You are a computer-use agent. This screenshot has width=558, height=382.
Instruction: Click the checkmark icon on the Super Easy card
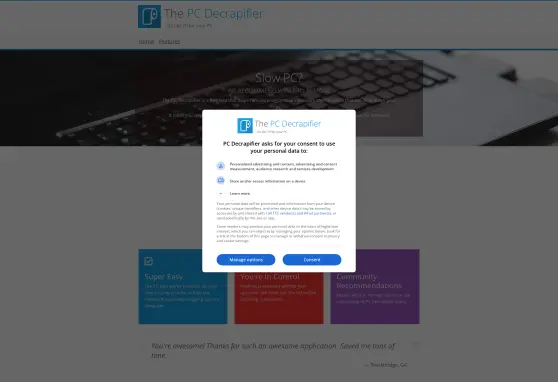pos(148,261)
